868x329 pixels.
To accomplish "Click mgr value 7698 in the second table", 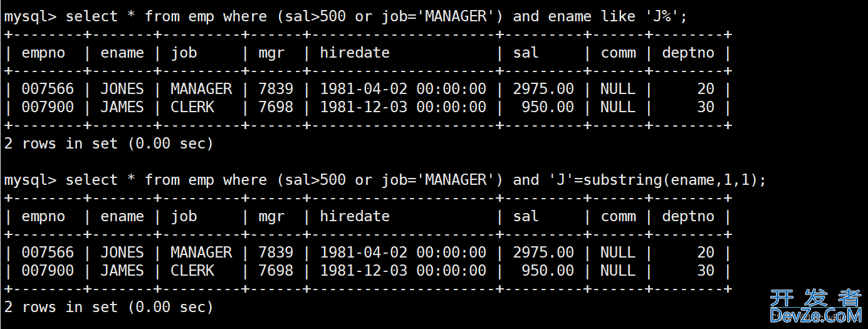I will coord(276,271).
